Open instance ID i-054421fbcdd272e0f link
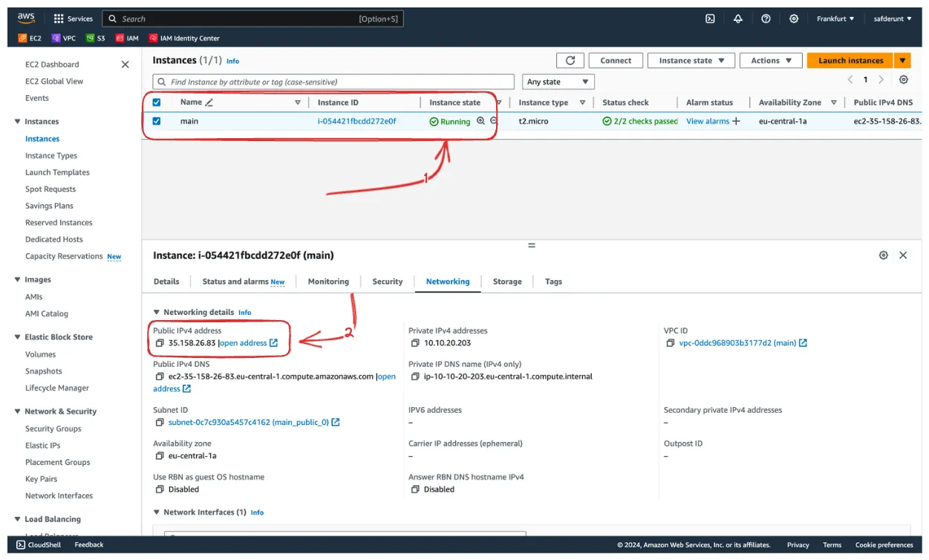This screenshot has width=929, height=560. click(356, 121)
